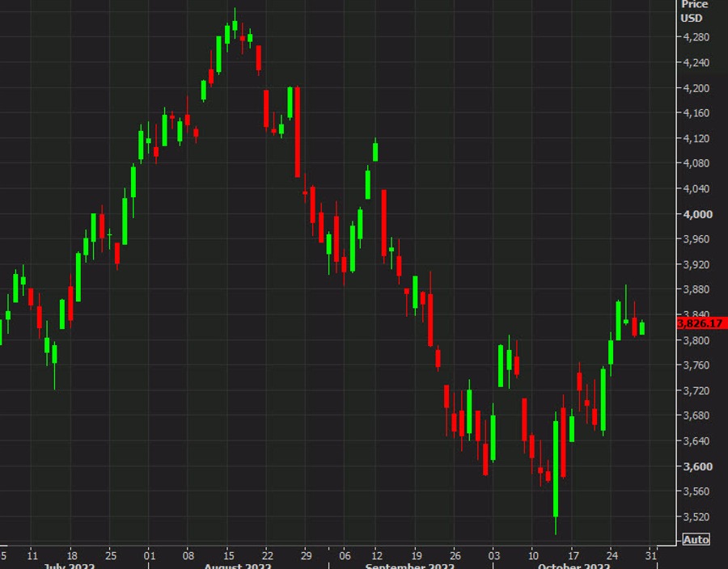Select the 3,560 price level label
The height and width of the screenshot is (569, 728).
click(696, 491)
